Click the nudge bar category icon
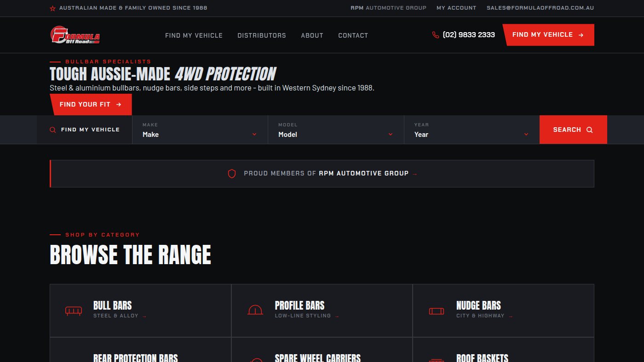The height and width of the screenshot is (362, 644). pos(437,311)
